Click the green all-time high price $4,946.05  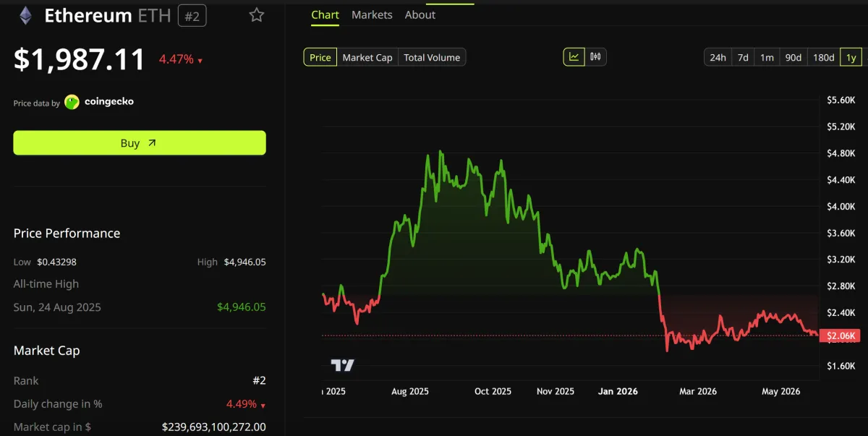(242, 307)
